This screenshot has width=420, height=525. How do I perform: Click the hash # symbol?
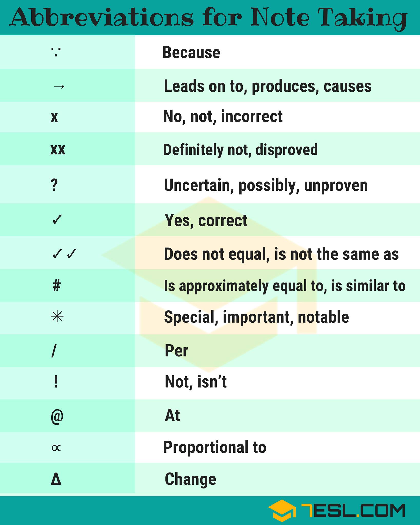(56, 286)
